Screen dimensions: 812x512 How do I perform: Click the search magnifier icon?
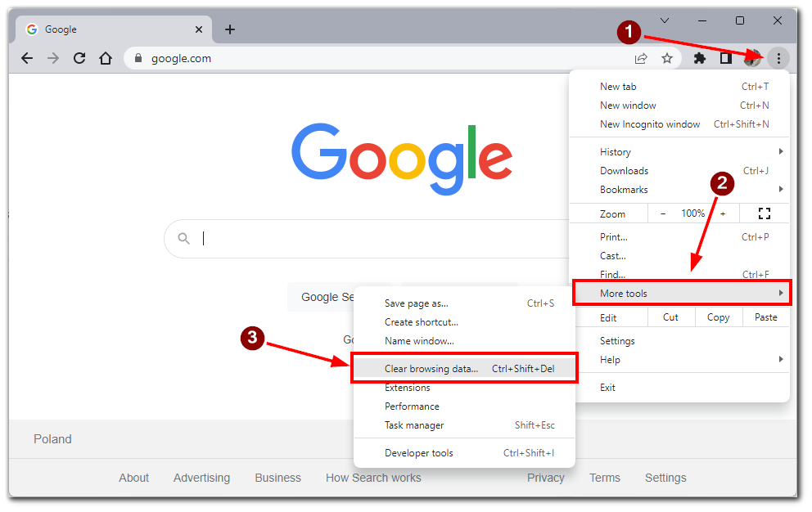(x=184, y=238)
